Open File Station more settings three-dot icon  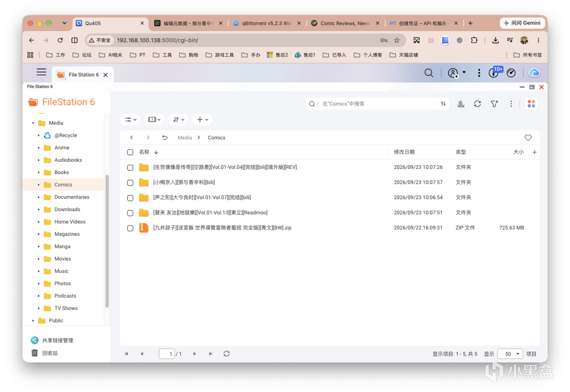[511, 104]
